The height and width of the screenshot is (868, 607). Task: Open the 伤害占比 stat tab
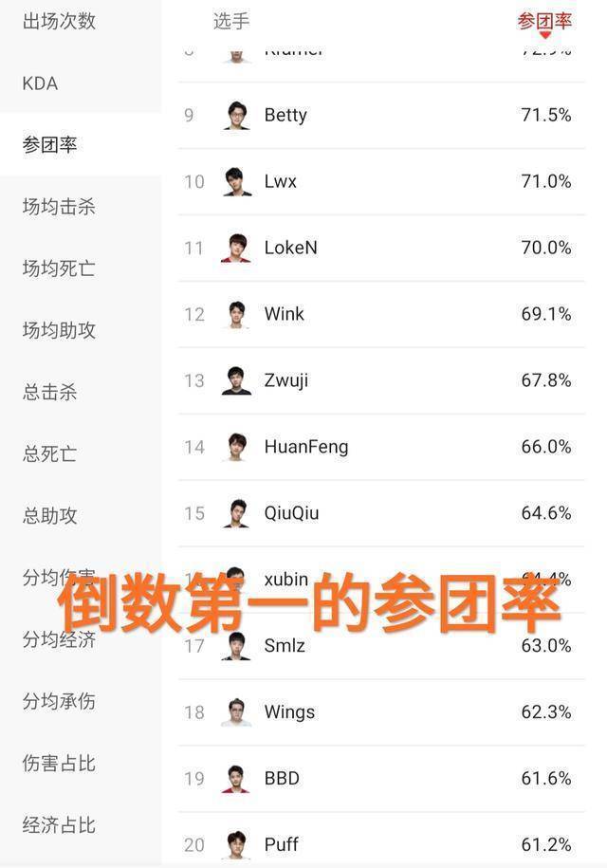tap(59, 764)
